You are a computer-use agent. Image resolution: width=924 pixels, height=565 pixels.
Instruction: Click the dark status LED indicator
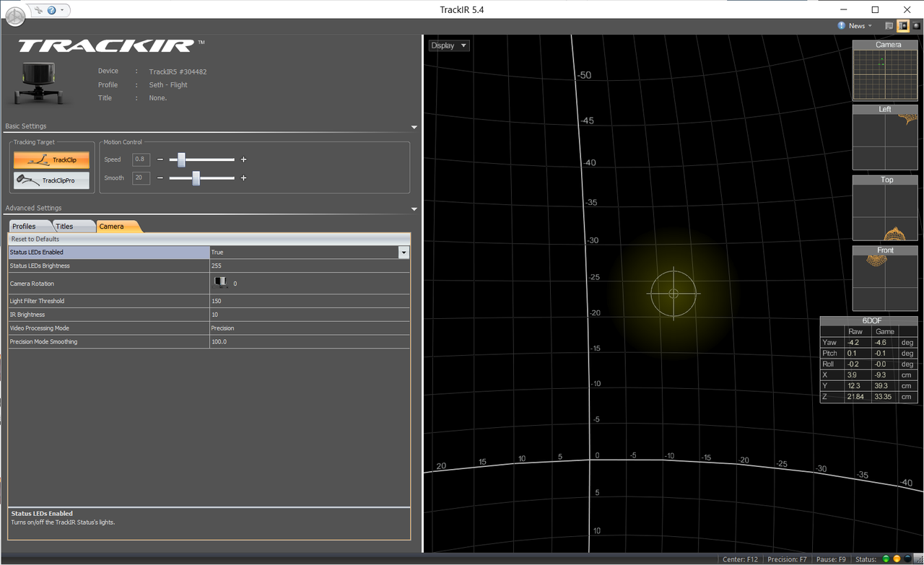[907, 559]
